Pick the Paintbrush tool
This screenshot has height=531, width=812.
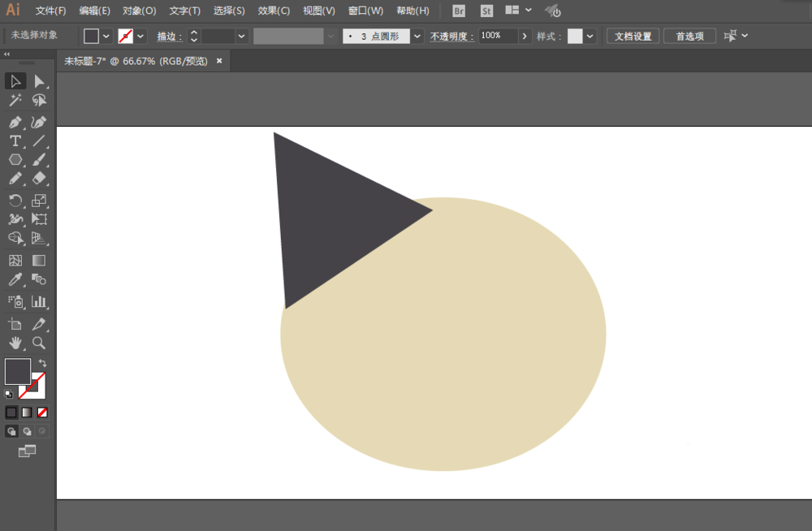39,160
